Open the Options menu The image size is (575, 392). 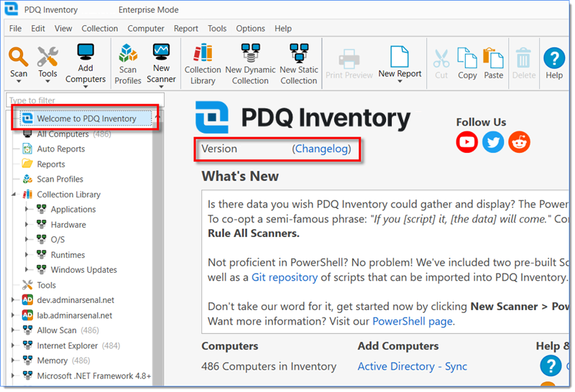coord(250,29)
